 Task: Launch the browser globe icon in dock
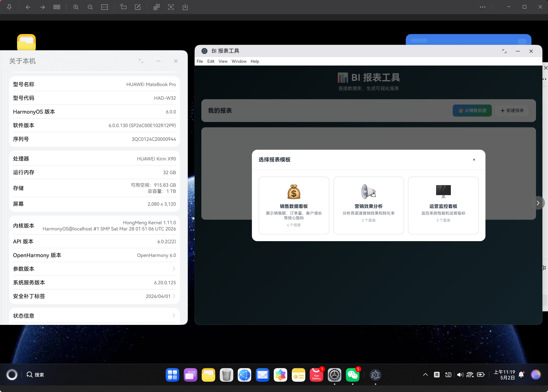(x=245, y=375)
